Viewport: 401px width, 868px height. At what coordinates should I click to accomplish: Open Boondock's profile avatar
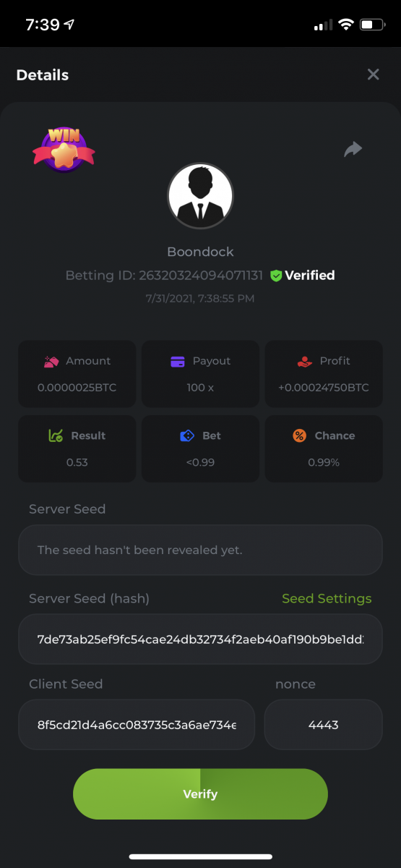(x=200, y=196)
